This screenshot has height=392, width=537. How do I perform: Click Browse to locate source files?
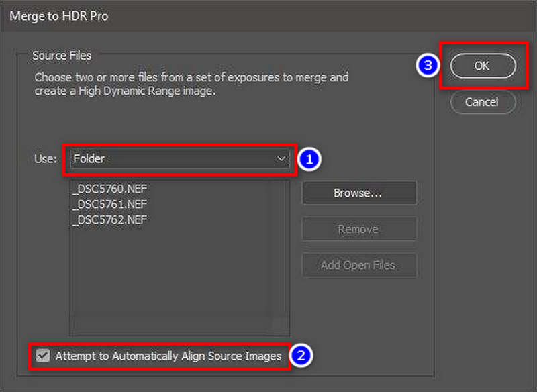tap(358, 193)
